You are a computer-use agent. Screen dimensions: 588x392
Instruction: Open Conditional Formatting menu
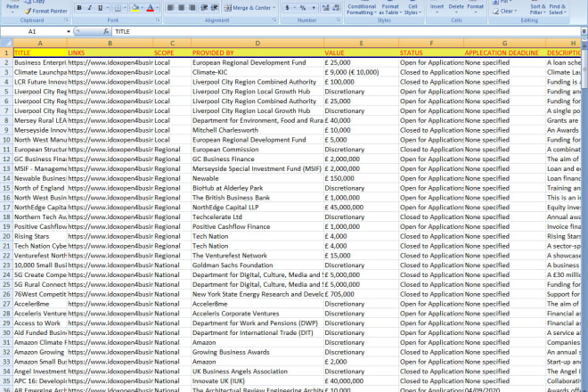pos(362,8)
